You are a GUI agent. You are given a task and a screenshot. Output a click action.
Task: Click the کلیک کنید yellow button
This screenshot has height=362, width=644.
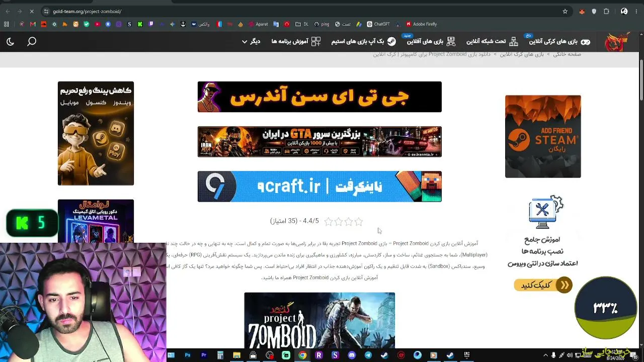point(543,285)
